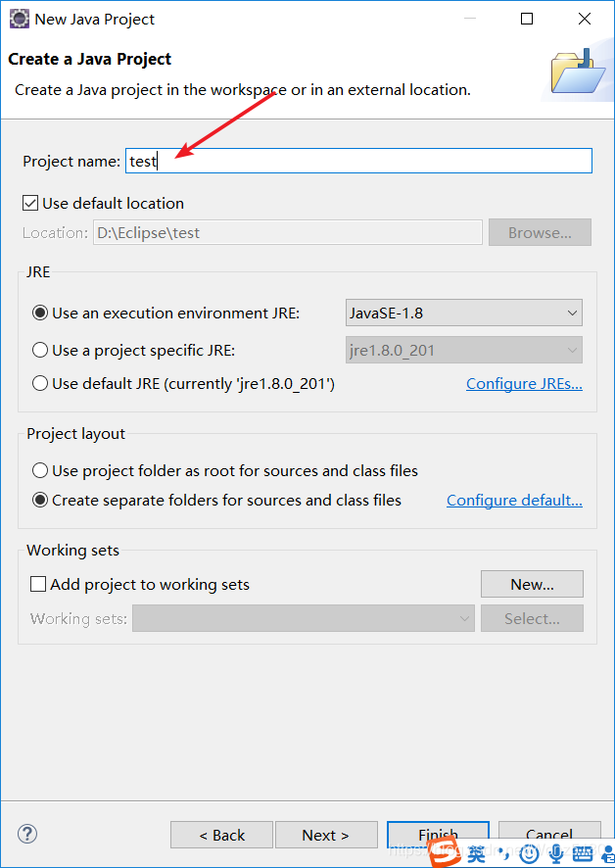Viewport: 615px width, 868px height.
Task: Click the Configure default link
Action: click(x=514, y=500)
